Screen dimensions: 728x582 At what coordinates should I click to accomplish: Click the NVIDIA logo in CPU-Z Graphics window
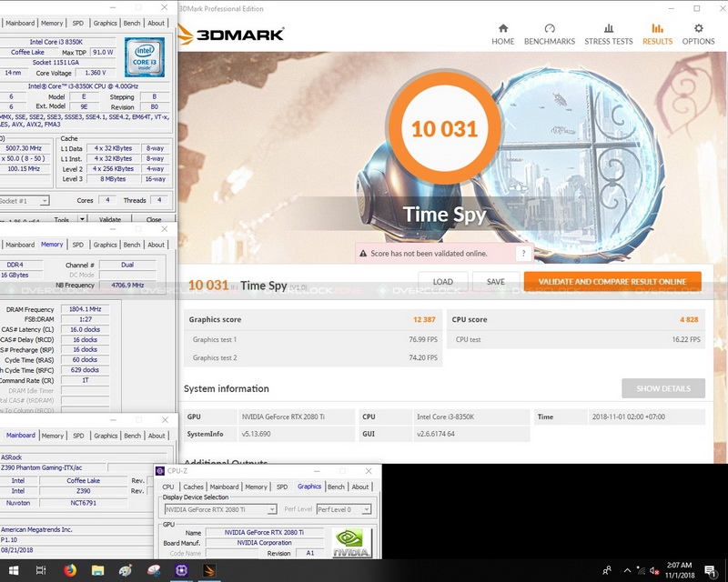[x=352, y=543]
